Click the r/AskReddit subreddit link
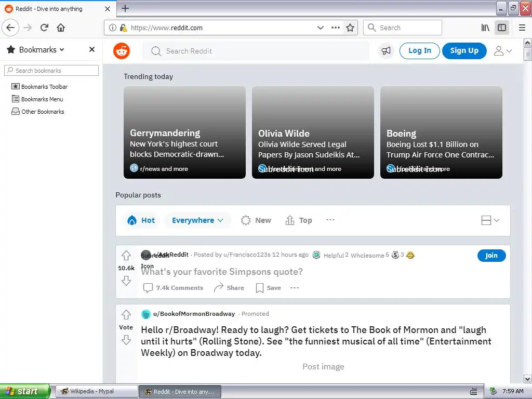 click(x=171, y=255)
